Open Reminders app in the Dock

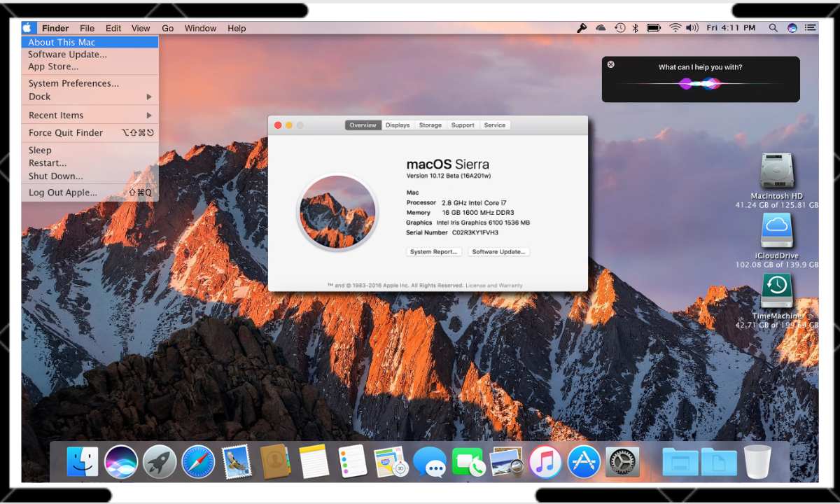coord(352,462)
